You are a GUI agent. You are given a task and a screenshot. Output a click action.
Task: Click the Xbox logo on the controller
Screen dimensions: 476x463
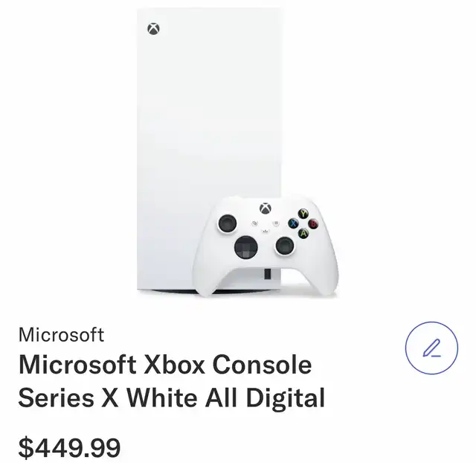(x=266, y=208)
